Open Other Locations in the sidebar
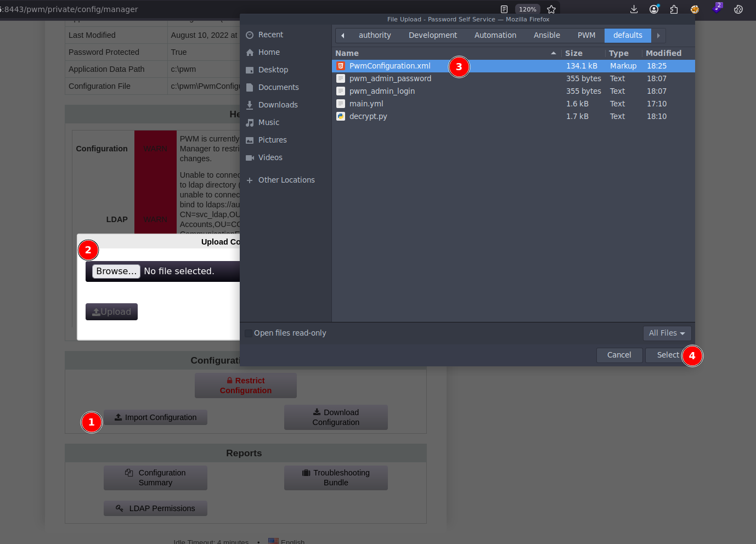Image resolution: width=756 pixels, height=544 pixels. (285, 180)
